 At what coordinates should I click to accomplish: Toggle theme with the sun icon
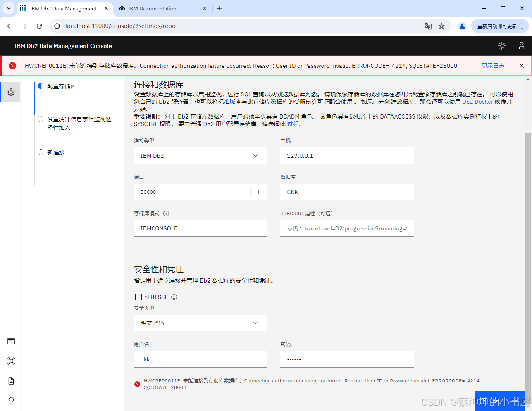(x=502, y=46)
